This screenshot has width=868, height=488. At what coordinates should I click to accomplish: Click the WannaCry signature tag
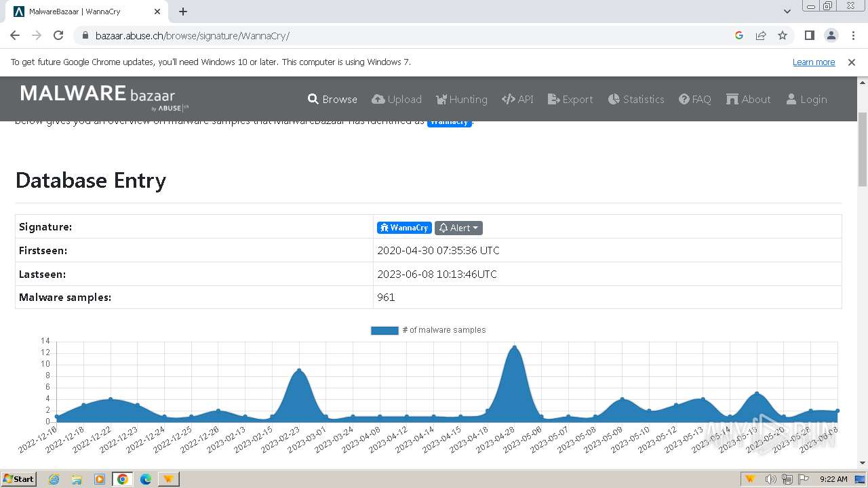(404, 228)
